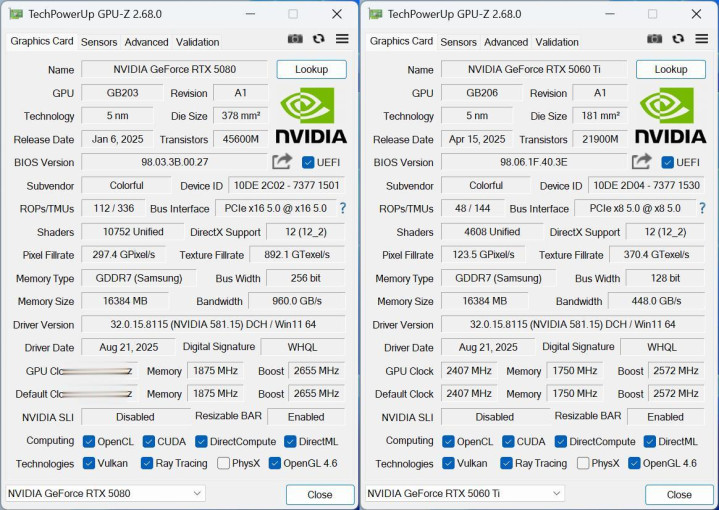
Task: Click Name field showing NVIDIA GeForce RTX 5080
Action: tap(174, 69)
